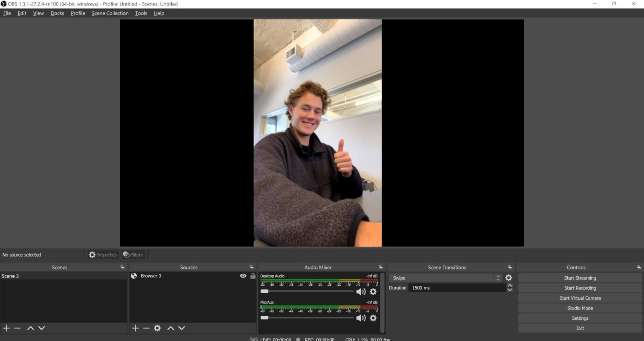Open Scene Transitions configuration gear
The height and width of the screenshot is (341, 644).
coord(509,277)
